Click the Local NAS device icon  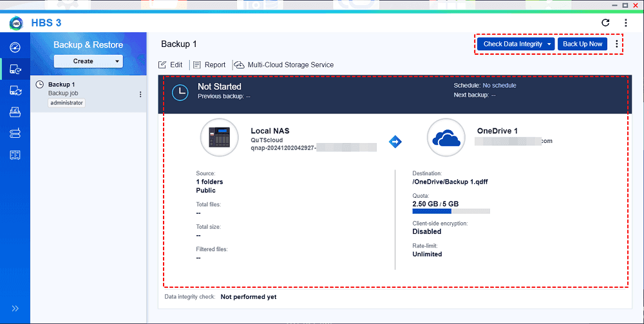coord(220,137)
